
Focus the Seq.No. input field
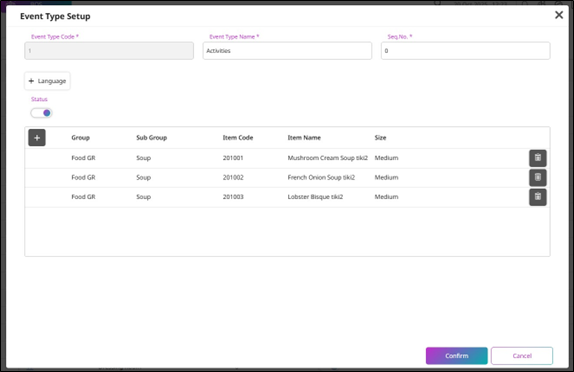click(465, 51)
